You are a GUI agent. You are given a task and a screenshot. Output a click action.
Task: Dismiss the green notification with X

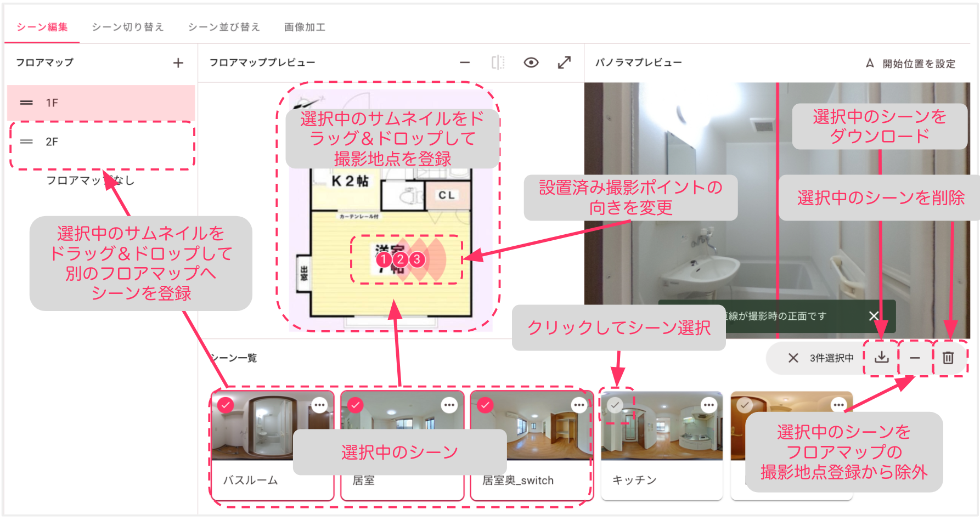[x=874, y=316]
